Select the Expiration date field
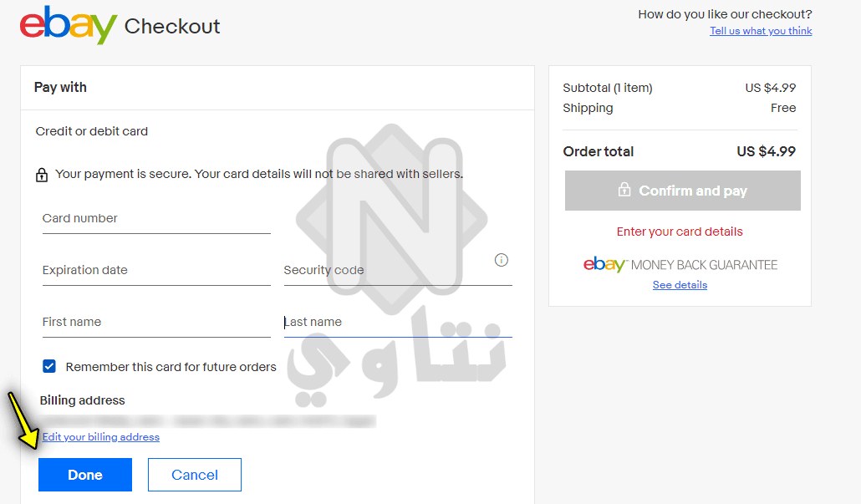This screenshot has width=861, height=504. pyautogui.click(x=156, y=272)
